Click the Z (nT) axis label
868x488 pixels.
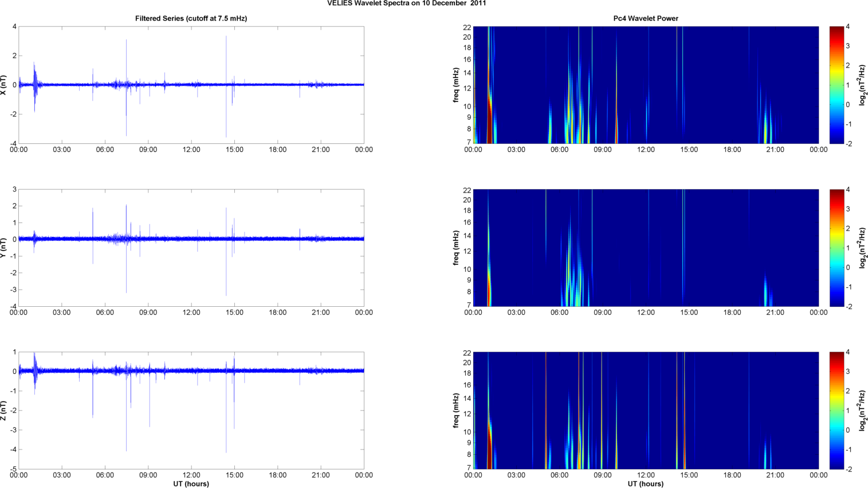4,410
